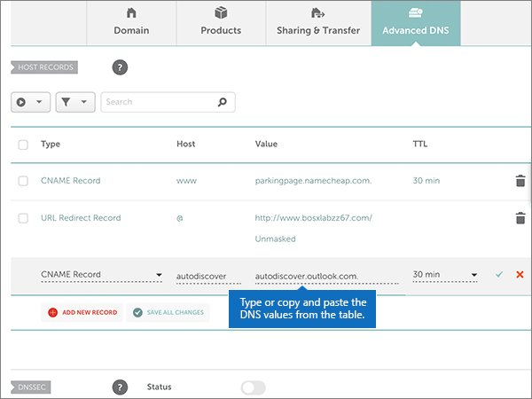532x399 pixels.
Task: Open the filter funnel dropdown
Action: (74, 102)
